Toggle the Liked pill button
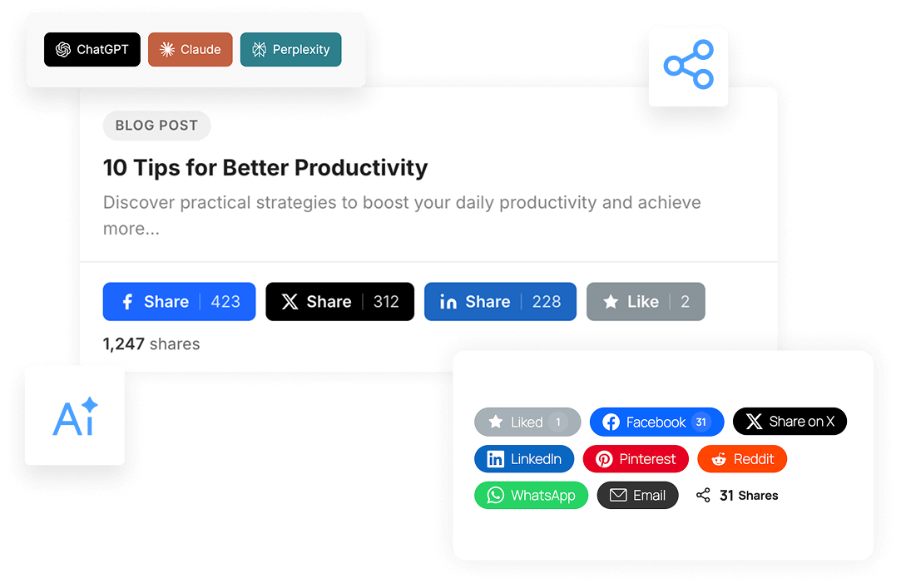The height and width of the screenshot is (588, 901). [x=527, y=422]
